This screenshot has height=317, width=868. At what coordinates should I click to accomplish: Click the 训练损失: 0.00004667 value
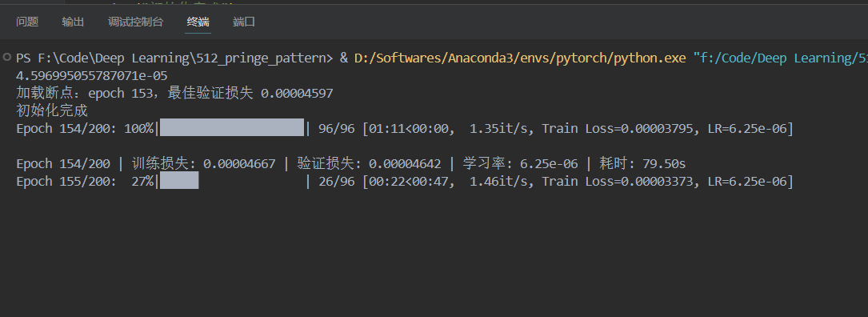click(204, 164)
